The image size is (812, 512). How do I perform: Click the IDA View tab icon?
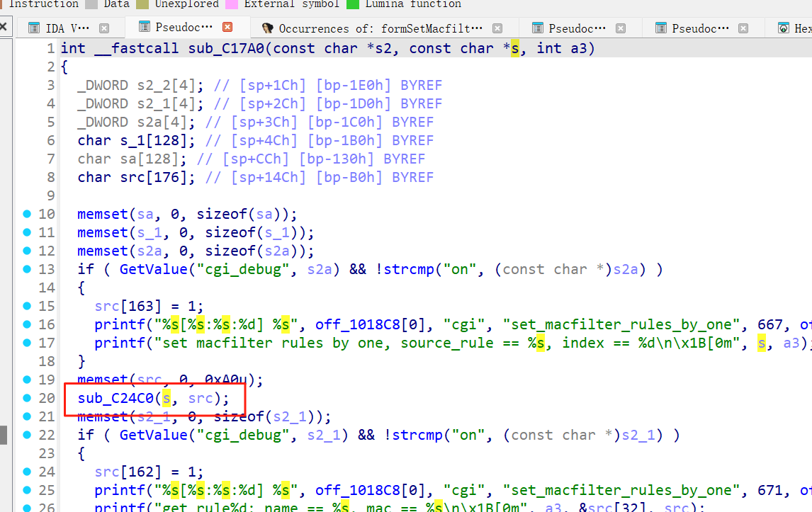(x=34, y=28)
